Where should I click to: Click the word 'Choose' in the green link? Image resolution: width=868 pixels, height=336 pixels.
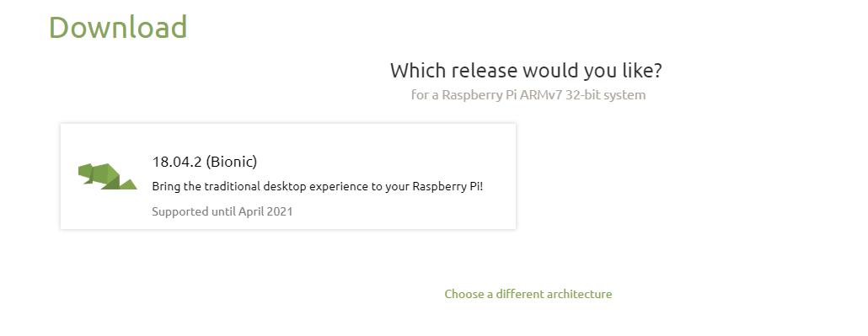(x=464, y=294)
